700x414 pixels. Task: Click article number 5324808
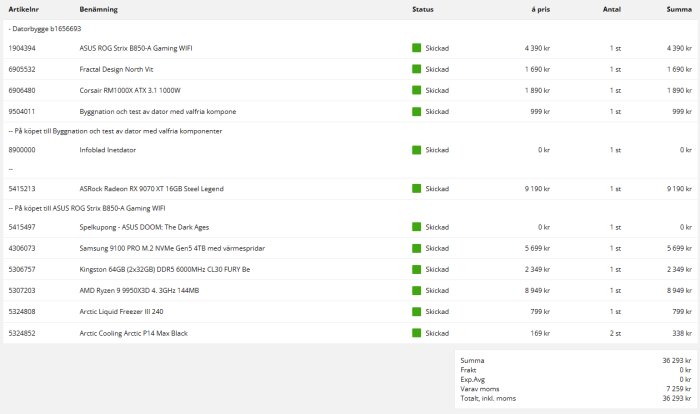pos(22,311)
